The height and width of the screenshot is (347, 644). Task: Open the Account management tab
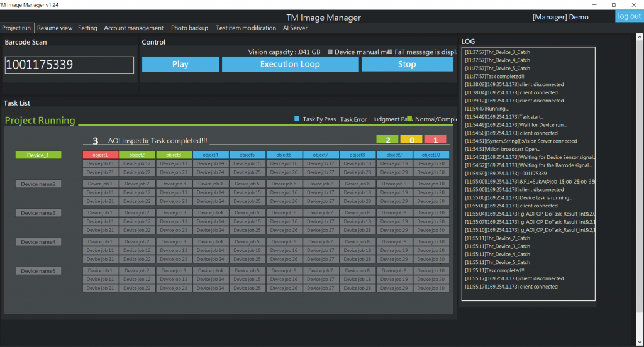point(133,28)
